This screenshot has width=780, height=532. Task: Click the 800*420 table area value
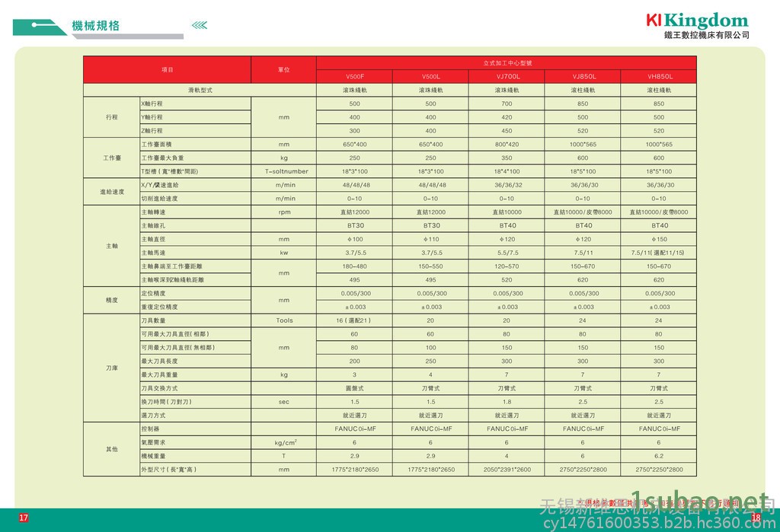[x=507, y=145]
